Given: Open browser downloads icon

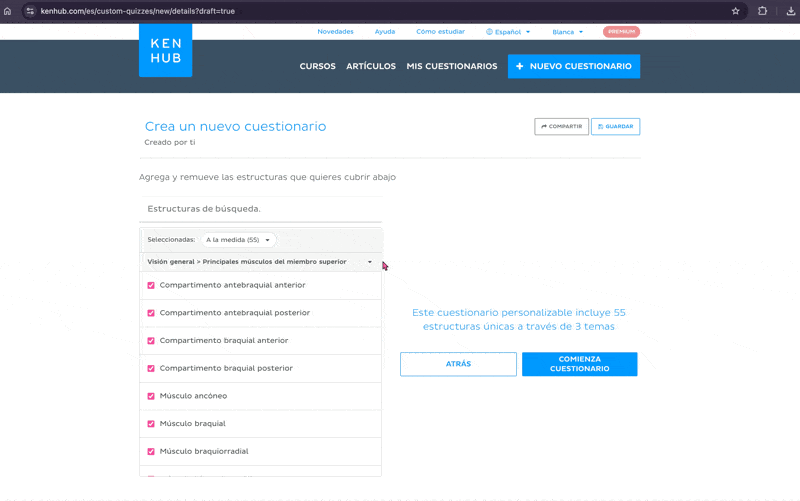Looking at the screenshot, I should point(790,11).
